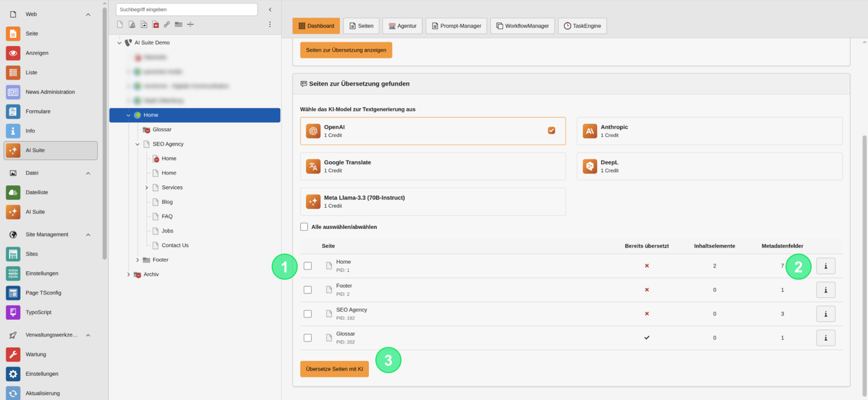Click the Seiten zur Übersetzung anzeigen button
Screen dimensions: 868x400
coord(346,50)
